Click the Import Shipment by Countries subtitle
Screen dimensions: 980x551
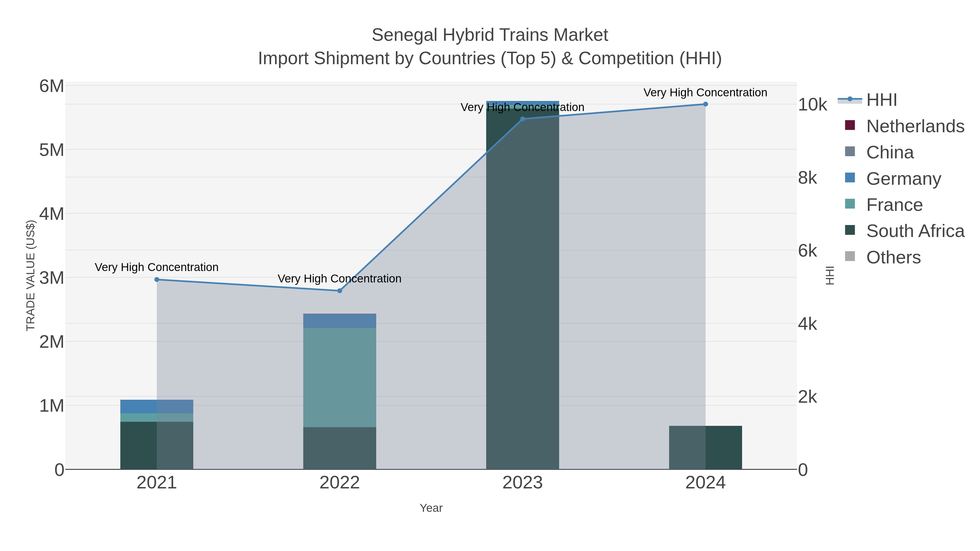point(490,59)
